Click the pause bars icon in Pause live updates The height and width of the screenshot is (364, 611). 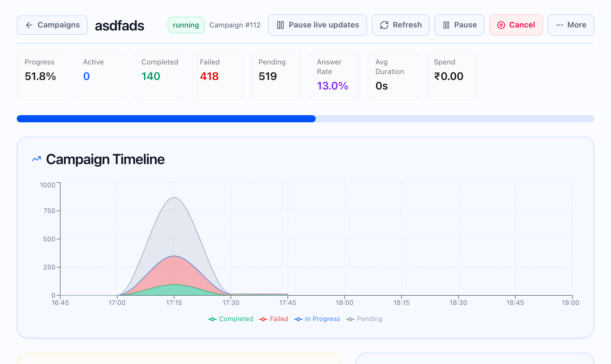click(x=280, y=25)
